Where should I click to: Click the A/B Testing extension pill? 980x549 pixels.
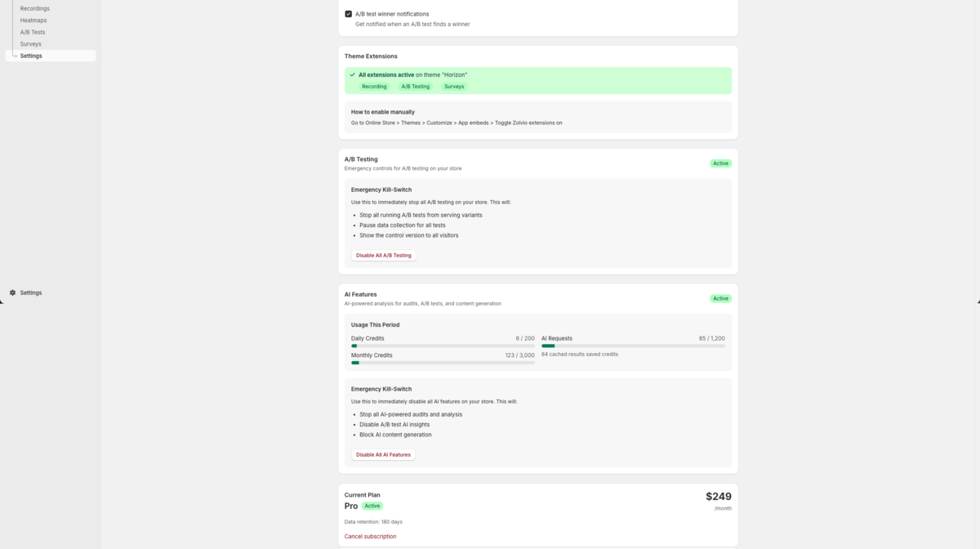(x=416, y=86)
